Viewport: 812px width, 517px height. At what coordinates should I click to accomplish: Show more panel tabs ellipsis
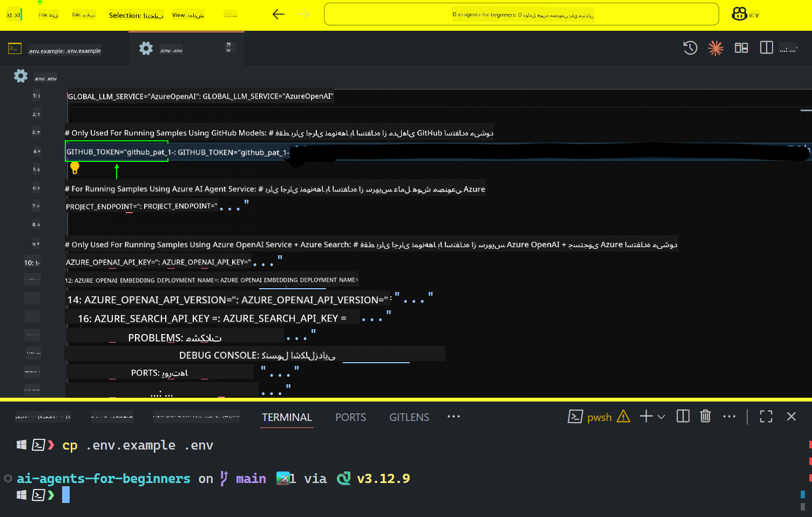pyautogui.click(x=454, y=416)
